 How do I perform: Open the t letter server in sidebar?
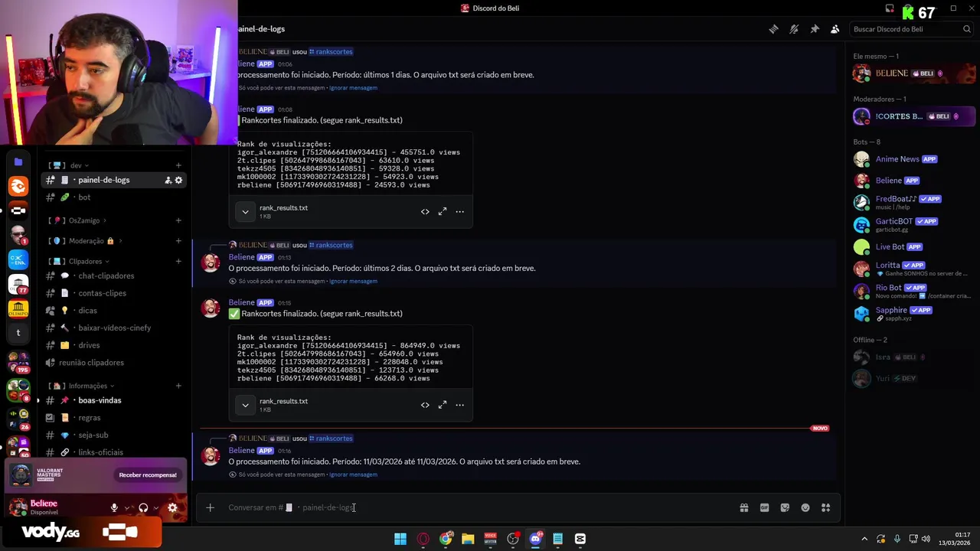[18, 333]
